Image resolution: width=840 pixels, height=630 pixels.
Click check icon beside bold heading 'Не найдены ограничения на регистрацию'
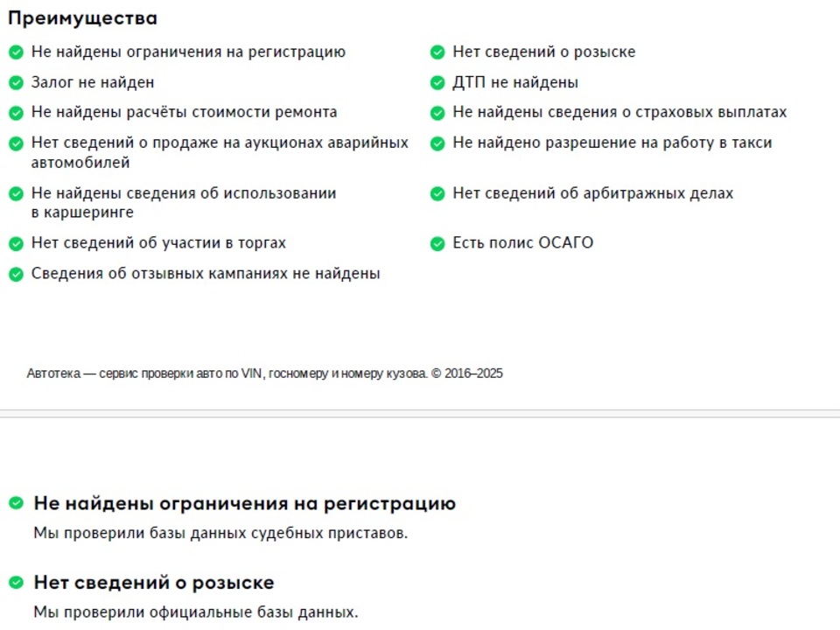pos(16,503)
